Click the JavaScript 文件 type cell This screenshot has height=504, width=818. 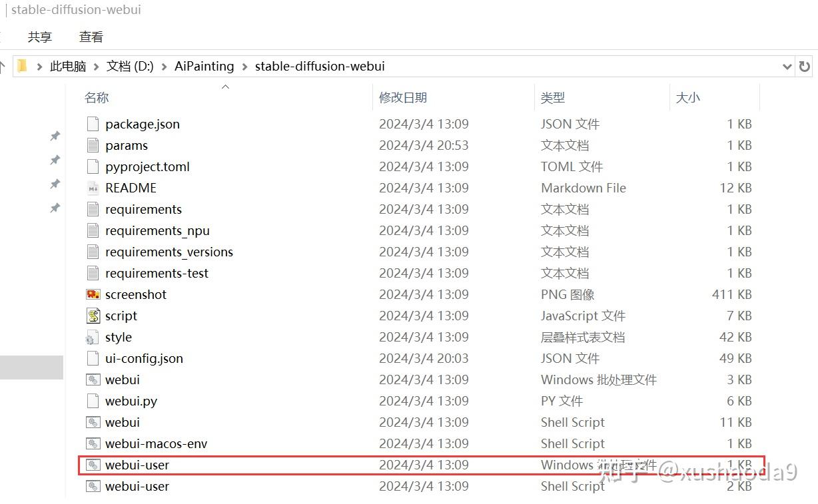(x=583, y=316)
